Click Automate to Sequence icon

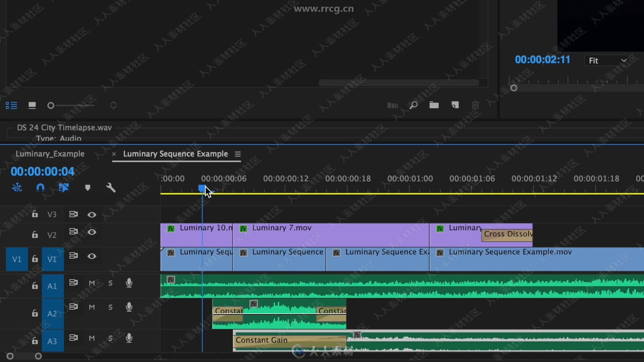click(392, 106)
